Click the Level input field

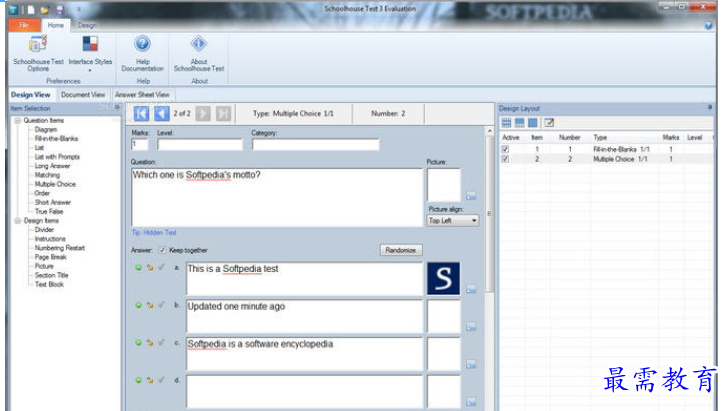(x=200, y=145)
